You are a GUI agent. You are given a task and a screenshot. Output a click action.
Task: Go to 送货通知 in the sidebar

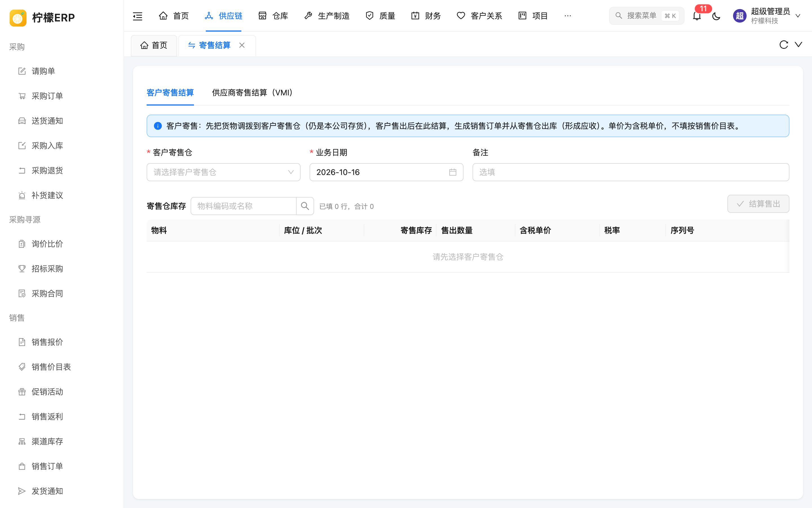[62, 121]
